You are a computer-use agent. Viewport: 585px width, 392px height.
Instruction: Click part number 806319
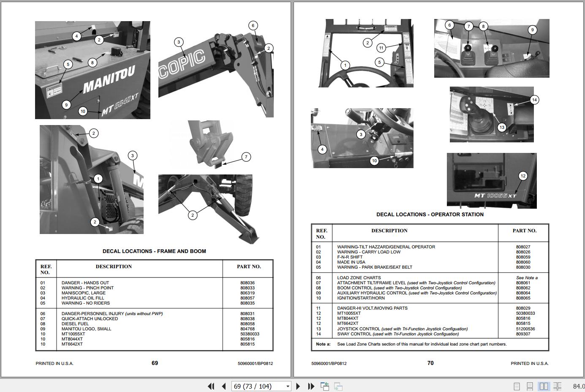[x=248, y=293]
